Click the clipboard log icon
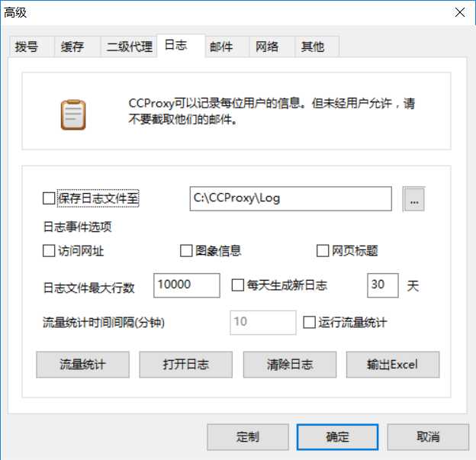 click(x=73, y=114)
